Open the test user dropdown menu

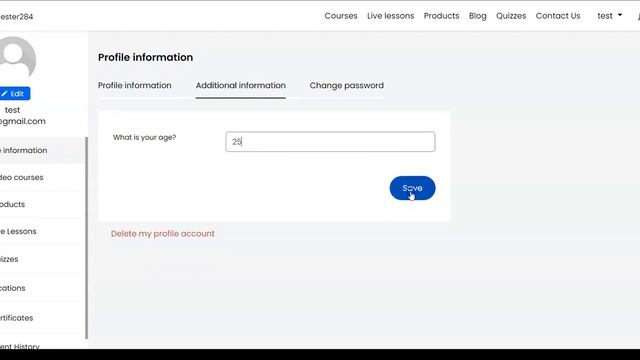[x=609, y=16]
